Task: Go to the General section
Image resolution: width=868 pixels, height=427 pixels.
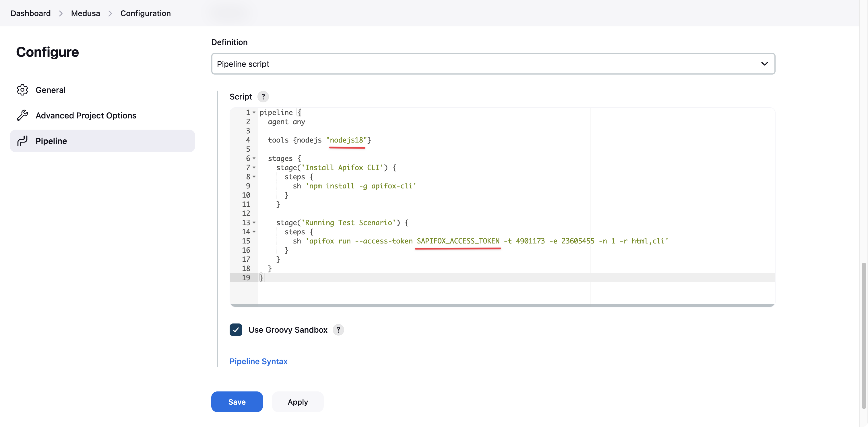Action: [51, 90]
